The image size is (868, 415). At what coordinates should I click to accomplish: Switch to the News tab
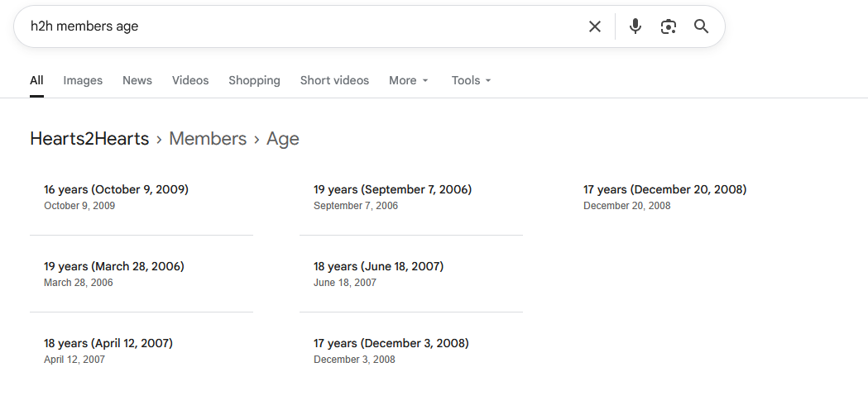137,81
